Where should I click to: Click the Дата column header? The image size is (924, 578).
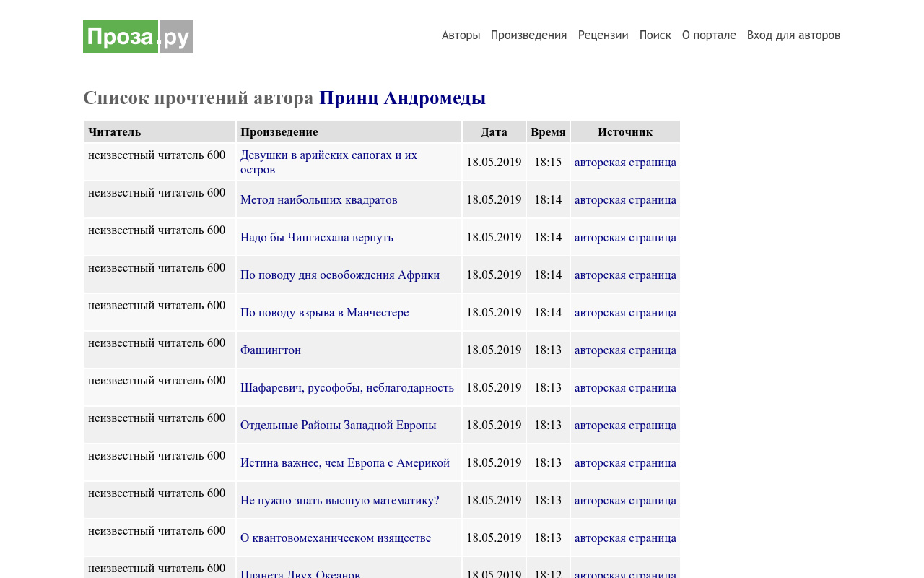494,131
